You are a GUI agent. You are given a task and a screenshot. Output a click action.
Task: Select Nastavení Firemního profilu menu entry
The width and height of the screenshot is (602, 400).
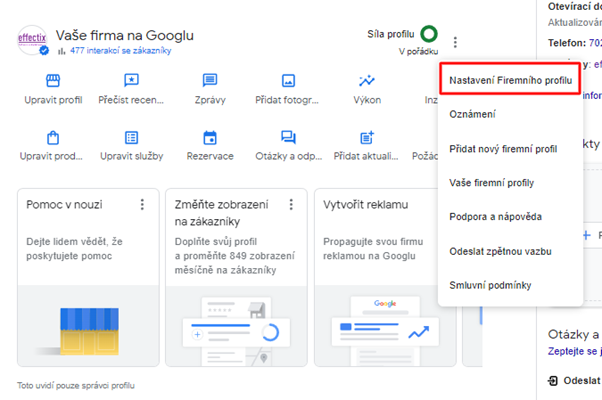pyautogui.click(x=510, y=79)
